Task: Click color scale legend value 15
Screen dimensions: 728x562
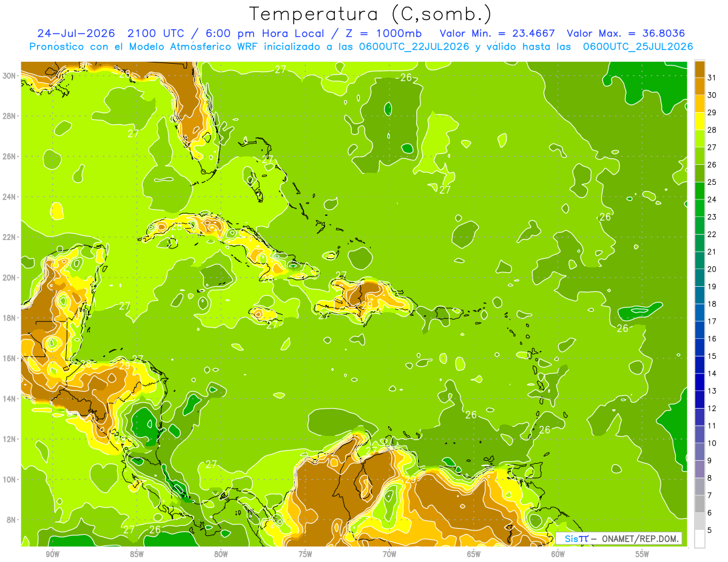Action: 712,356
